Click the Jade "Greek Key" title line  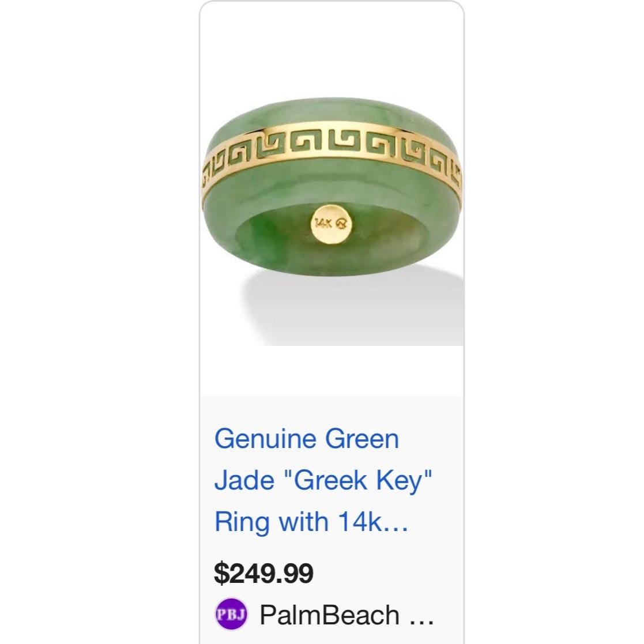323,480
